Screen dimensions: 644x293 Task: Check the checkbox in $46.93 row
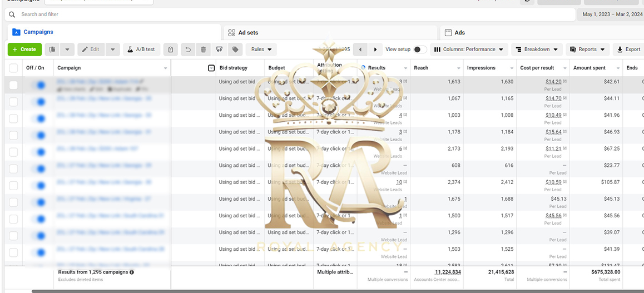(x=13, y=136)
